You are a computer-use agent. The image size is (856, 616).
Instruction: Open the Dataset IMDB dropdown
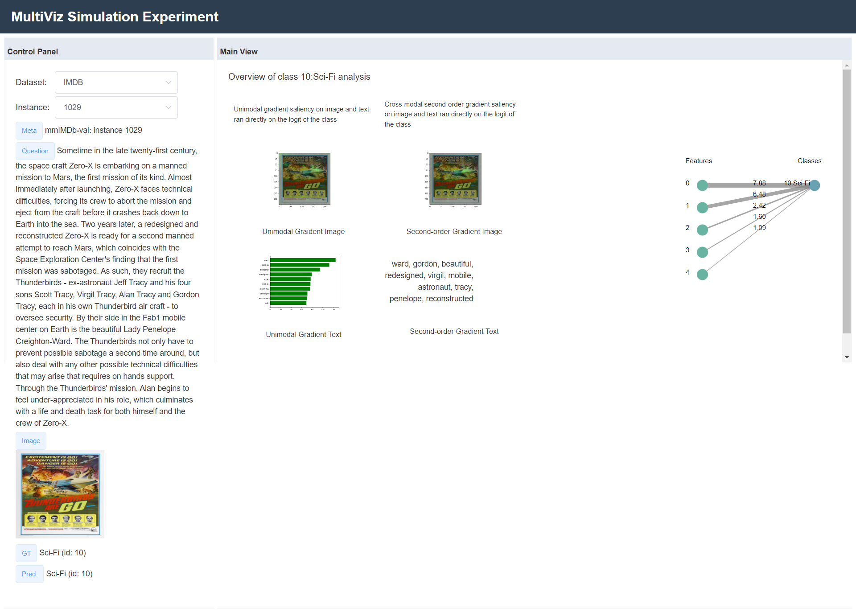(x=116, y=82)
